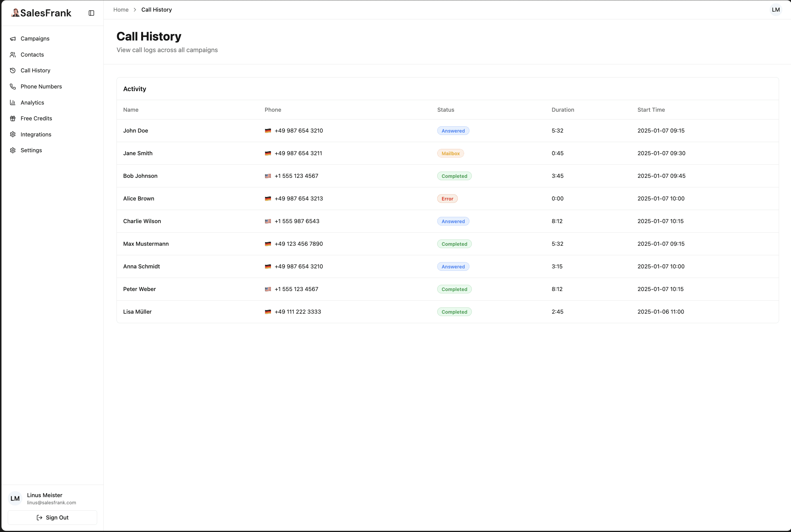Click the SalesFrank logo

point(41,13)
